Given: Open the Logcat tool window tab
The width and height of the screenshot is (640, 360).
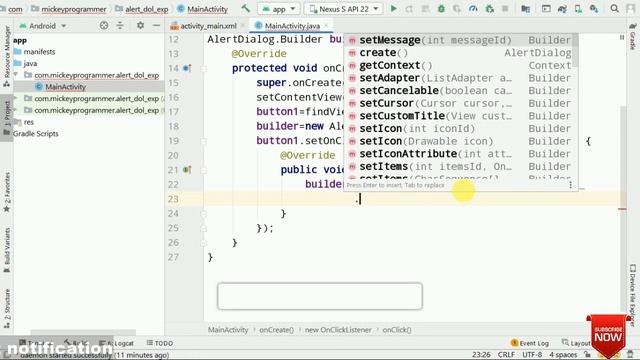Looking at the screenshot, I should coord(117,343).
